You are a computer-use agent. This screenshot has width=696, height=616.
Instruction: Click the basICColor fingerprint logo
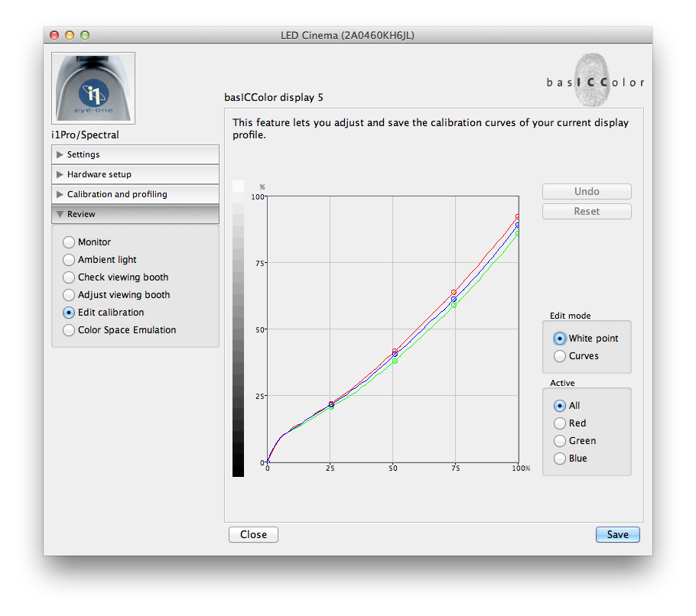click(594, 80)
